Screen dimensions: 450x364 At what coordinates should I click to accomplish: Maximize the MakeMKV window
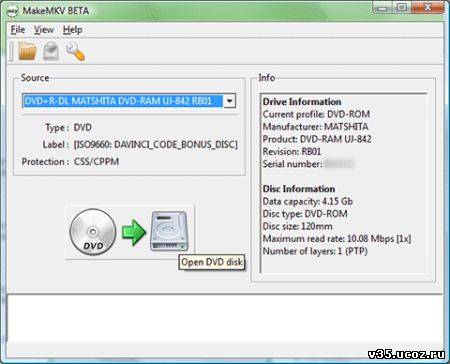[402, 8]
